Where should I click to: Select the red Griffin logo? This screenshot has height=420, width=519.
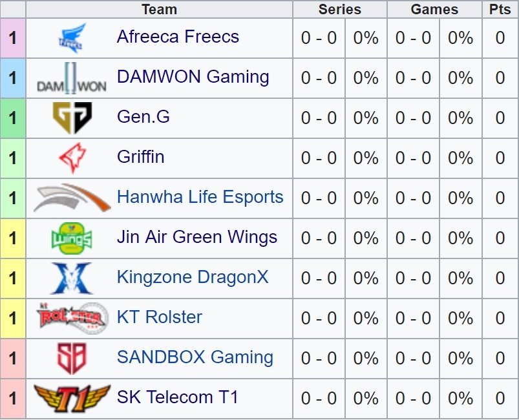point(72,158)
